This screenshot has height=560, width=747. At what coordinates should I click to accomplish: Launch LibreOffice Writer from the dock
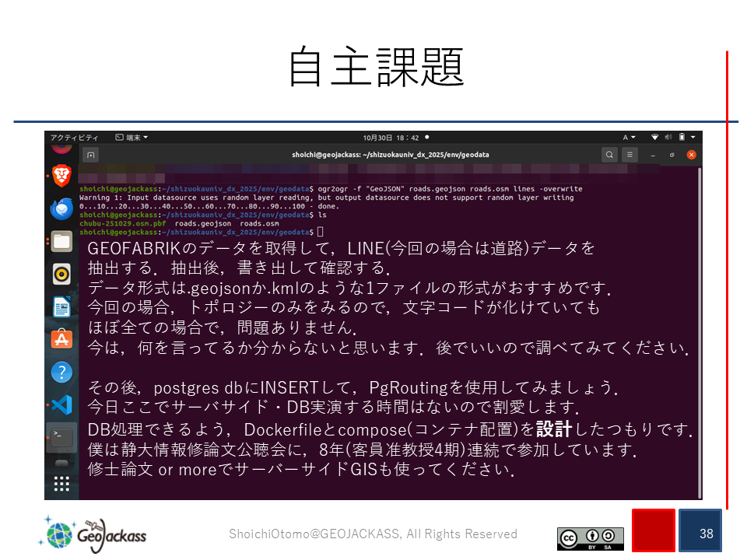[x=61, y=306]
